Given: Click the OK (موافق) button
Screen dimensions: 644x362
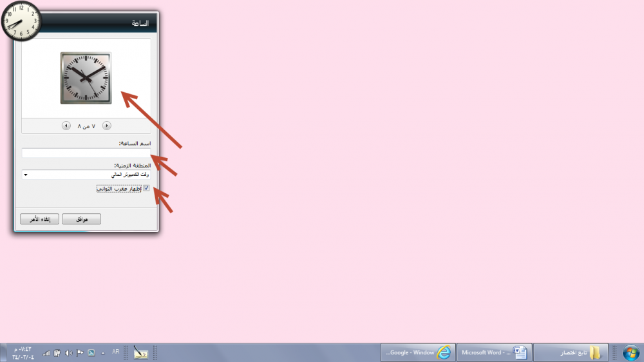Looking at the screenshot, I should [x=81, y=220].
